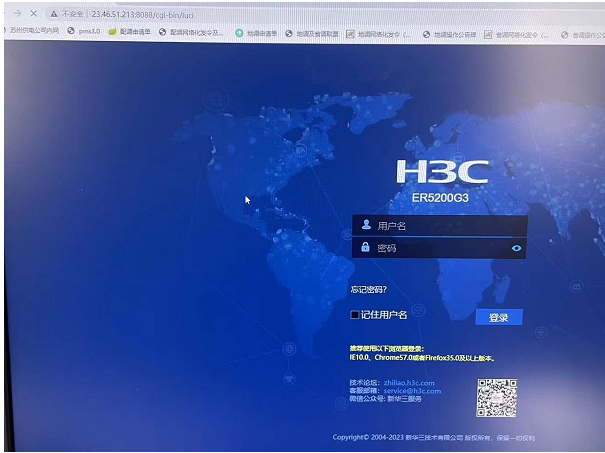This screenshot has height=453, width=605.
Task: Click the 用户名 username field
Action: click(439, 225)
